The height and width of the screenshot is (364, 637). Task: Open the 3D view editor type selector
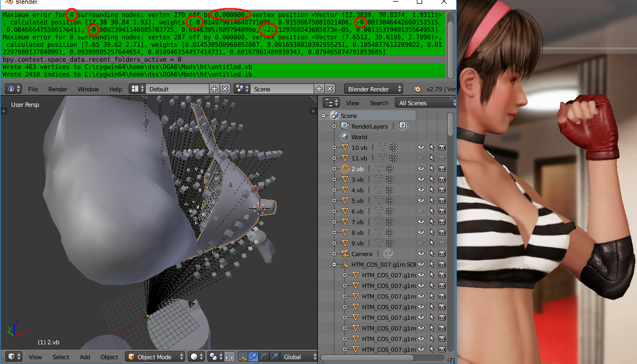point(13,357)
